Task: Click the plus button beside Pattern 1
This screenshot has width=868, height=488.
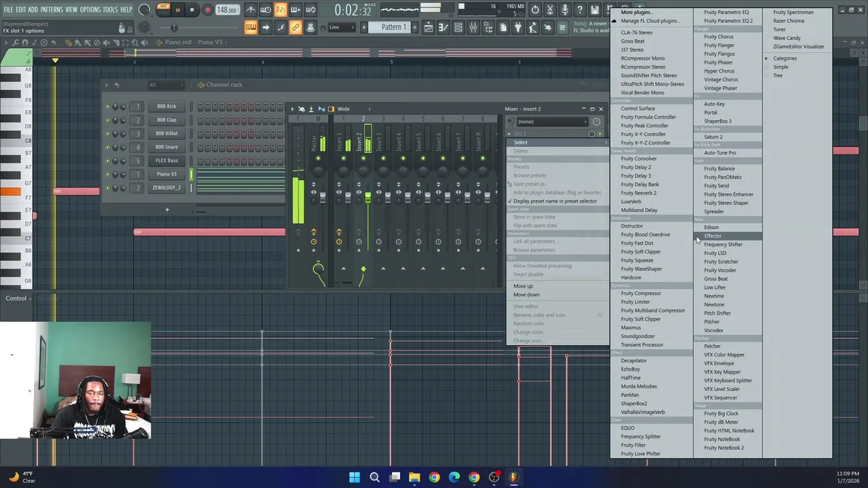Action: point(415,27)
